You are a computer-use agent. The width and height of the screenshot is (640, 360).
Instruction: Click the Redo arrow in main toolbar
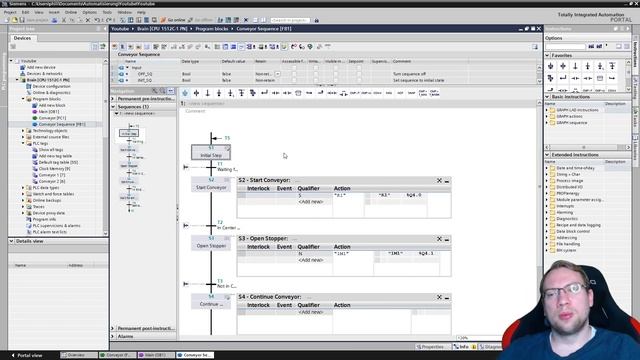[x=109, y=20]
